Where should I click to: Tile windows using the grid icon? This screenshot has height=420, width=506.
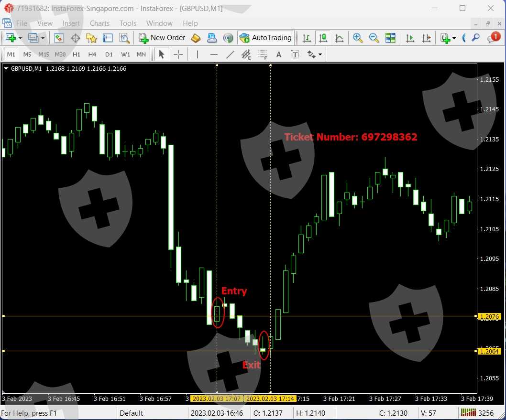coord(390,38)
